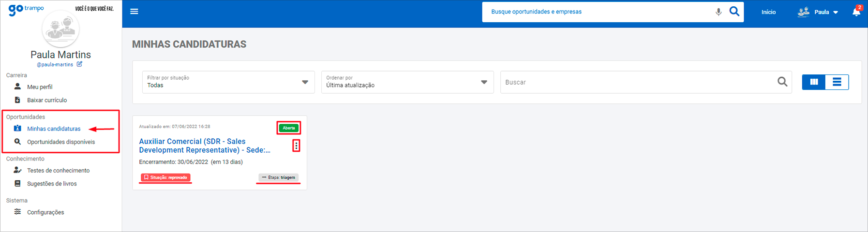Select Oportunidades disponíveis in sidebar
The image size is (868, 232).
60,142
